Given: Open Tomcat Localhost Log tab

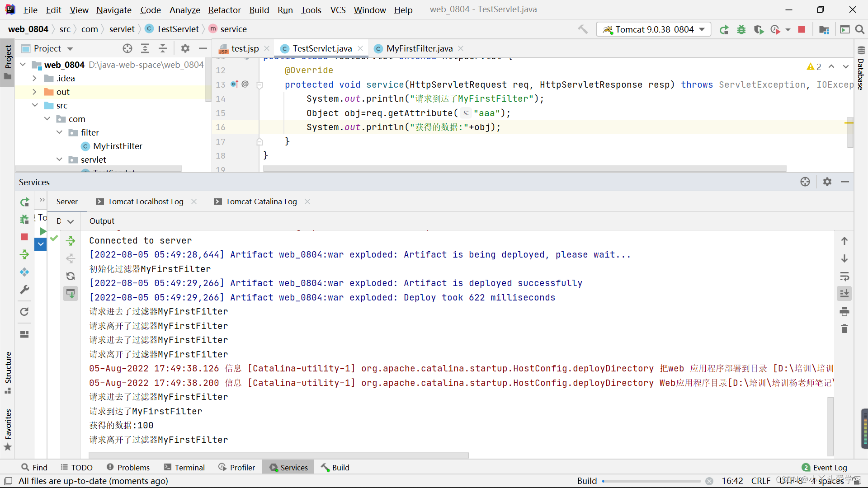Looking at the screenshot, I should (x=145, y=202).
